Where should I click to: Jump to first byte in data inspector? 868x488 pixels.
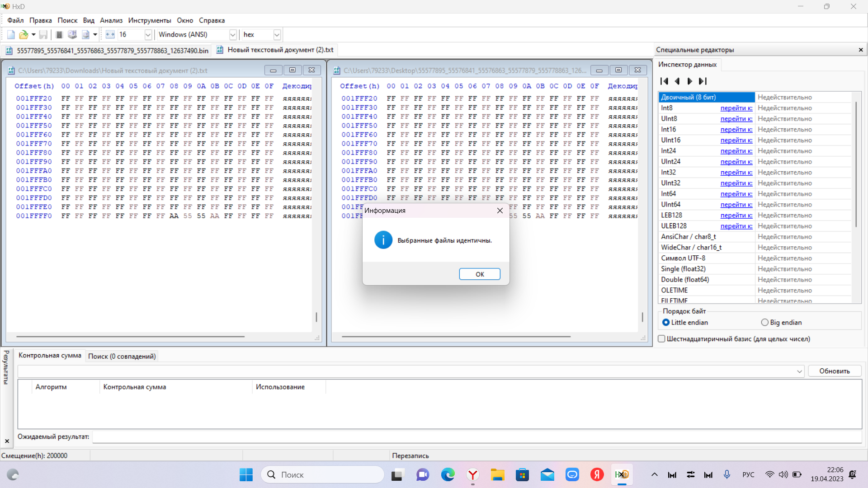pos(664,81)
